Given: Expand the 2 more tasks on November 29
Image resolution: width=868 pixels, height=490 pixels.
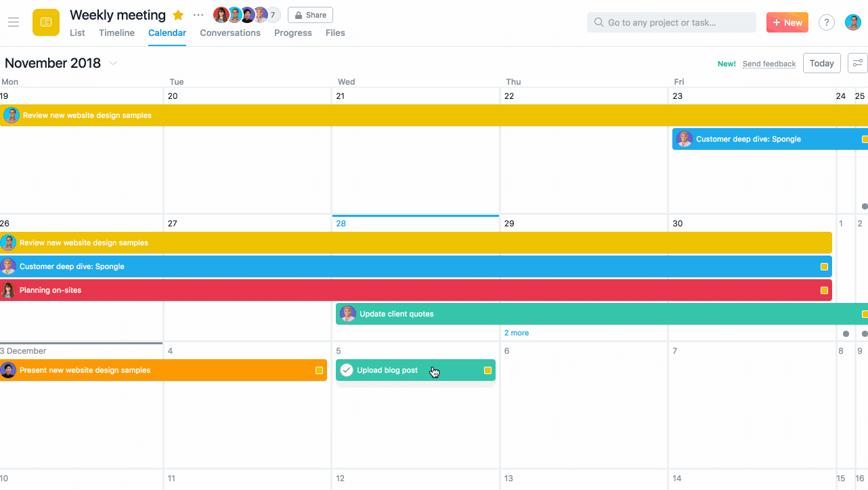Looking at the screenshot, I should click(x=517, y=333).
